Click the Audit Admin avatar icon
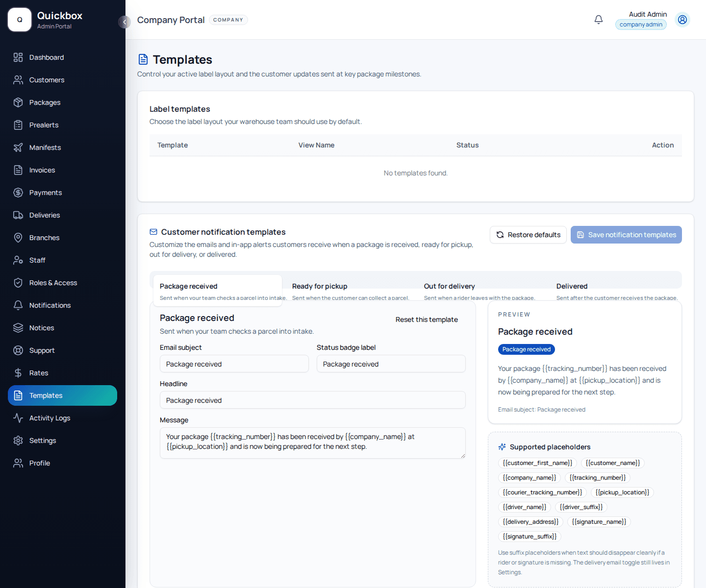Viewport: 706px width, 588px height. pos(682,20)
